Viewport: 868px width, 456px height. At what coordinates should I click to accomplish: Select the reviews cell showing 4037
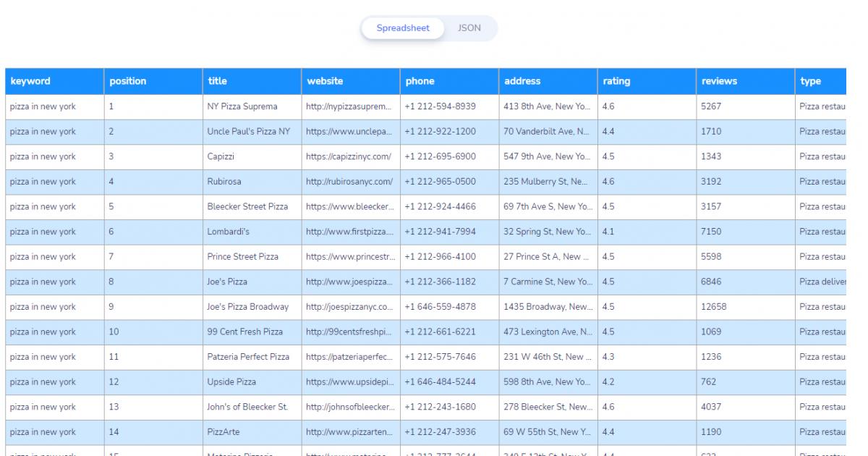(x=746, y=408)
